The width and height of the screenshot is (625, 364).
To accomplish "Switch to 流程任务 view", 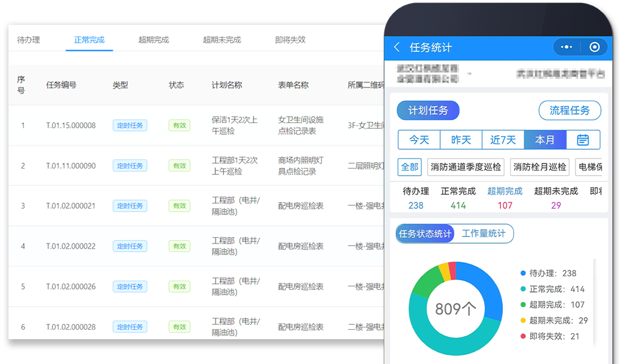I will [570, 110].
